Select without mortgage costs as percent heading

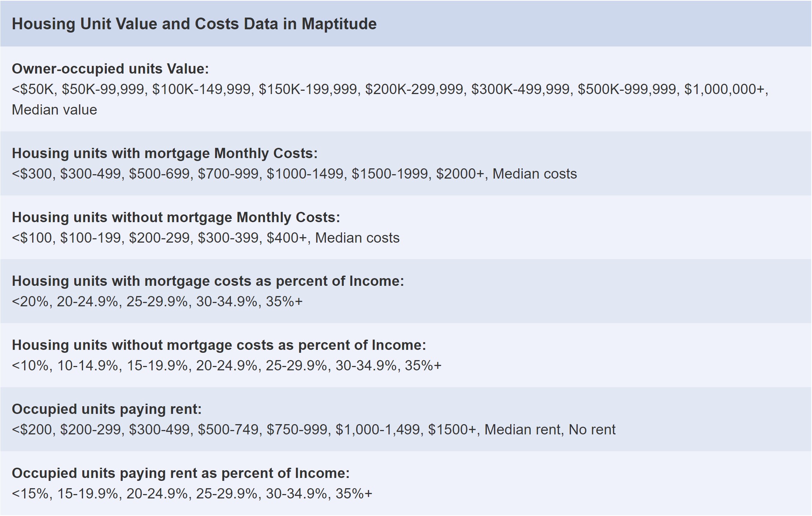[x=219, y=345]
